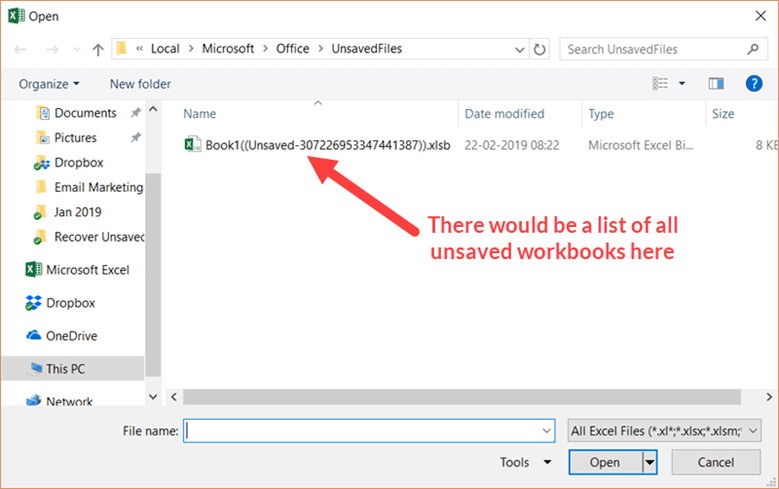The height and width of the screenshot is (489, 779).
Task: Select the Book1 Unsaved xlsb file
Action: click(x=328, y=145)
